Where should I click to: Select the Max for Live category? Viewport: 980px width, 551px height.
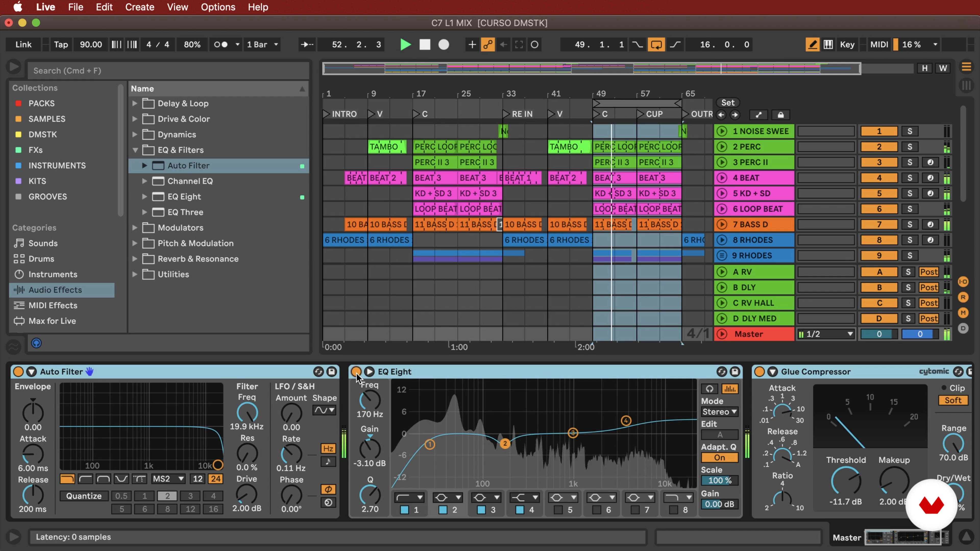(x=52, y=321)
